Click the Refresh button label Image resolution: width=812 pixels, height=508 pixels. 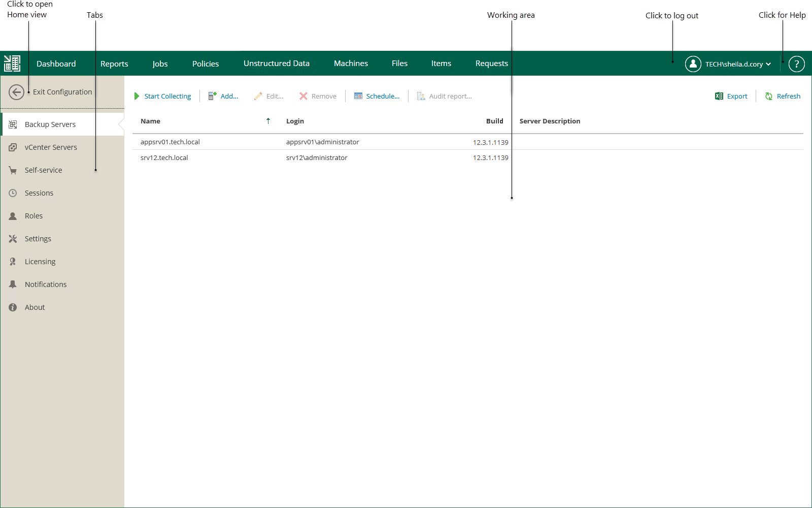[x=789, y=96]
